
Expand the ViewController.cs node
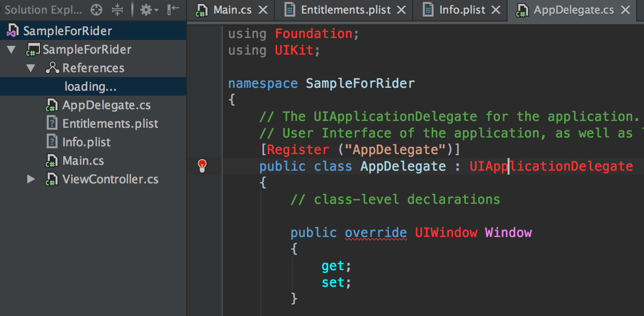coord(31,179)
